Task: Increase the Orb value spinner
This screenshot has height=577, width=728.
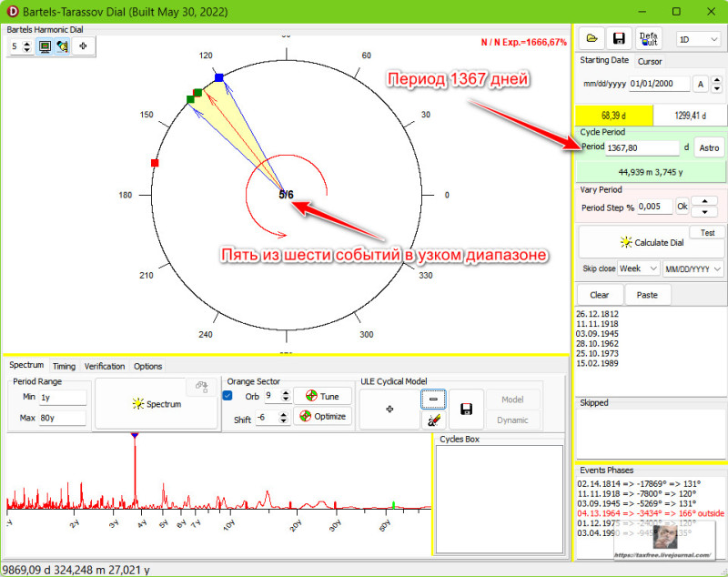Action: tap(286, 393)
